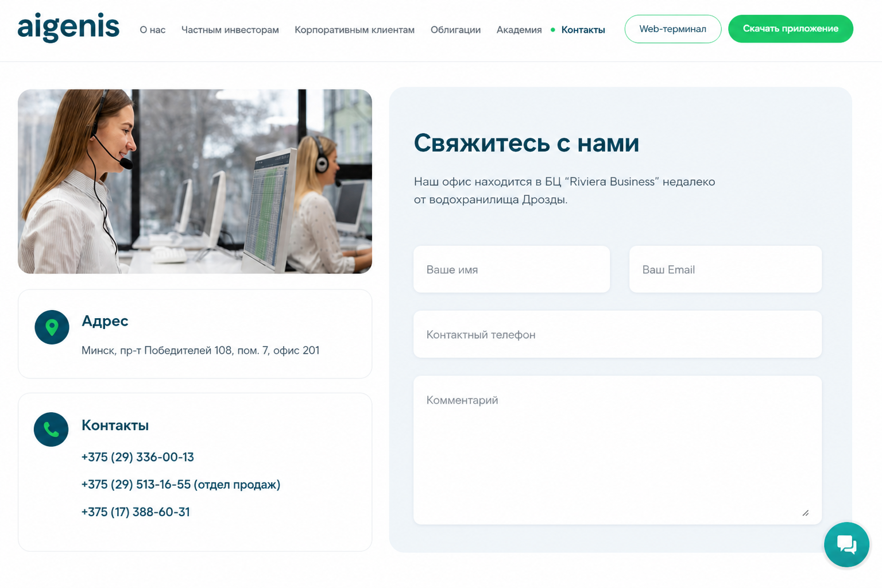Click the Web-терминал button
Screen dimensions: 882x588
click(673, 29)
